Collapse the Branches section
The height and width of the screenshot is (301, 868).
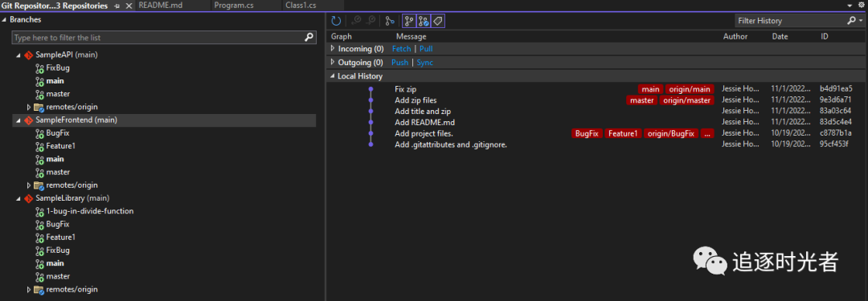(x=5, y=20)
